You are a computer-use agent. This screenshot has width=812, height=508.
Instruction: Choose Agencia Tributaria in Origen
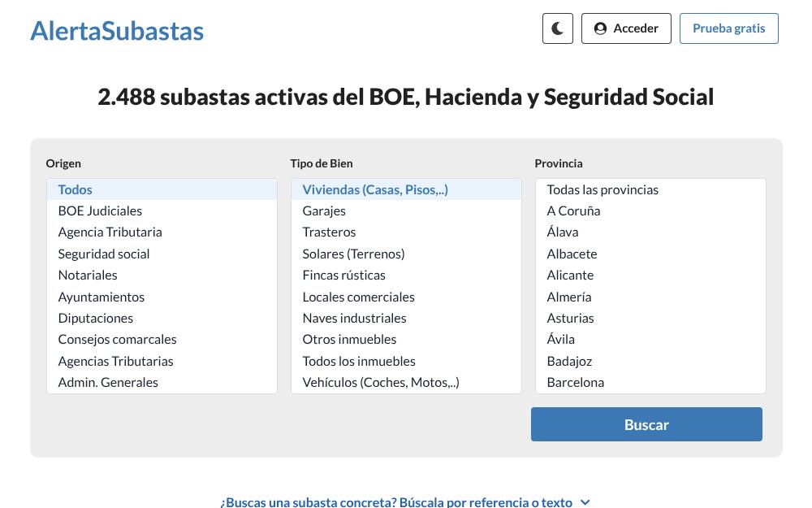tap(162, 232)
